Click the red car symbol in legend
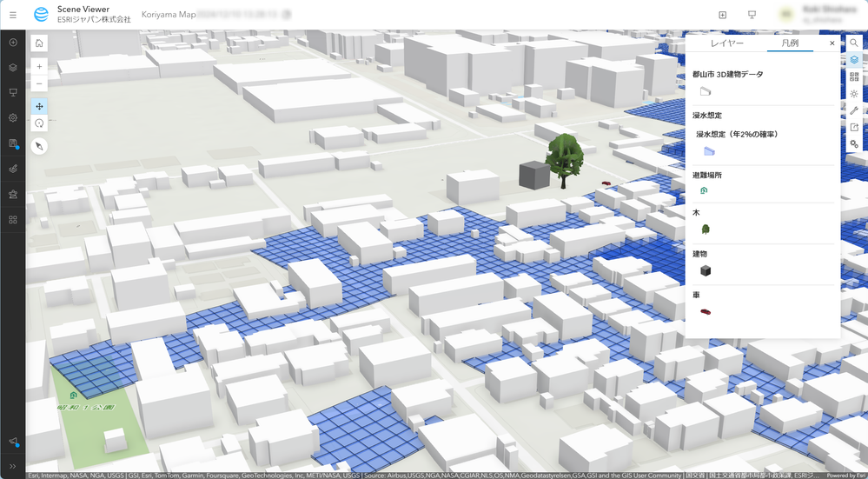 click(x=706, y=312)
